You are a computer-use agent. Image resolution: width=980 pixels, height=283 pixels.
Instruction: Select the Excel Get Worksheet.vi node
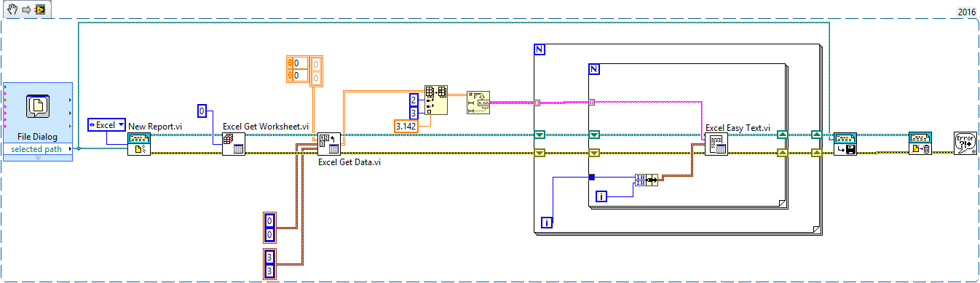coord(234,144)
